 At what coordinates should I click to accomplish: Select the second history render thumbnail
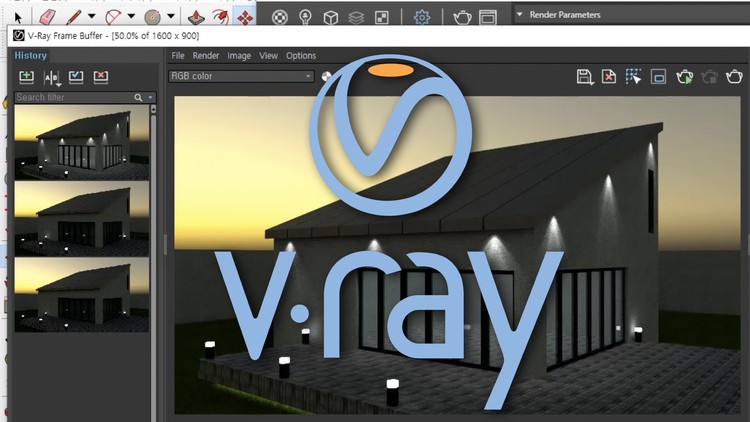(x=82, y=219)
